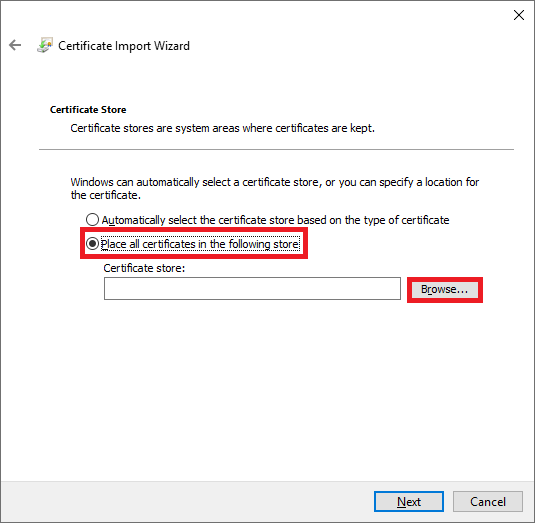Screen dimensions: 535x523
Task: Click 'Windows can automatically select' paragraph
Action: [x=275, y=188]
